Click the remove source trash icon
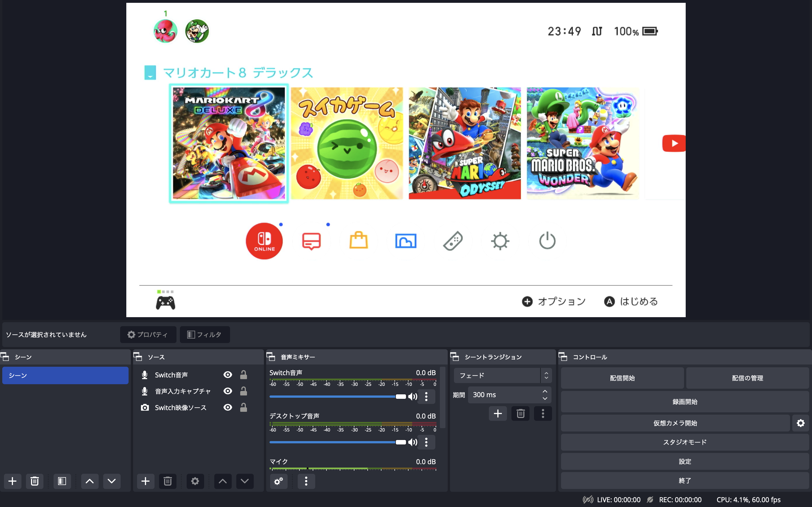 click(x=167, y=481)
